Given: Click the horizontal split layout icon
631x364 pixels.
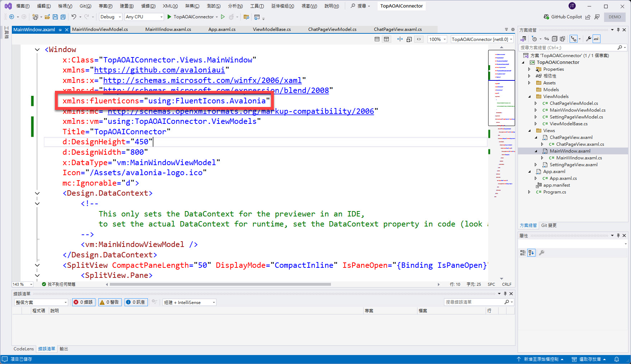Looking at the screenshot, I should pyautogui.click(x=377, y=39).
